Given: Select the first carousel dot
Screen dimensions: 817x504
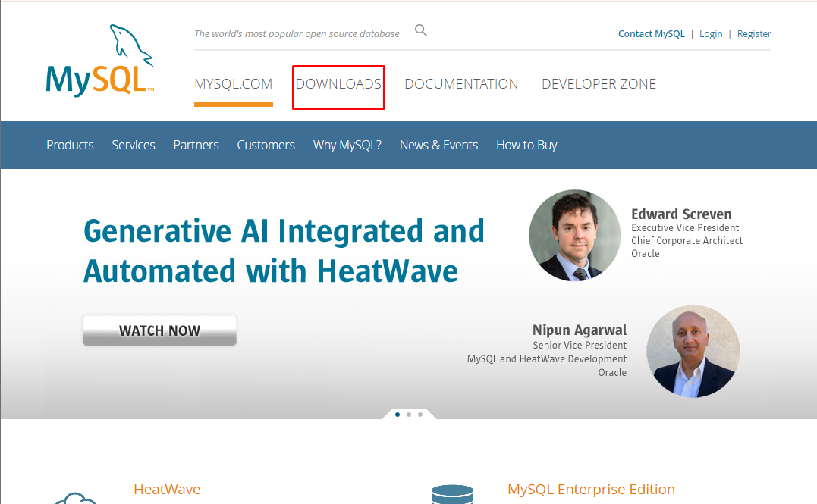Looking at the screenshot, I should pos(398,415).
